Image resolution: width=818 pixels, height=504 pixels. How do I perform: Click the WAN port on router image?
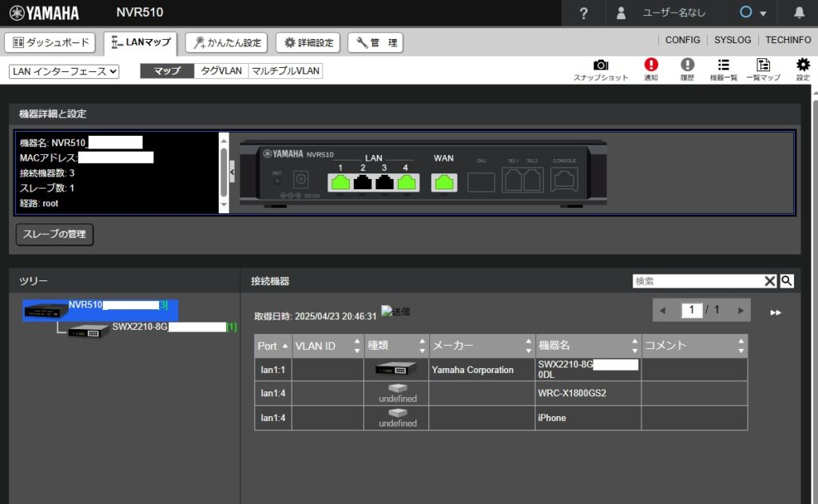(x=444, y=182)
